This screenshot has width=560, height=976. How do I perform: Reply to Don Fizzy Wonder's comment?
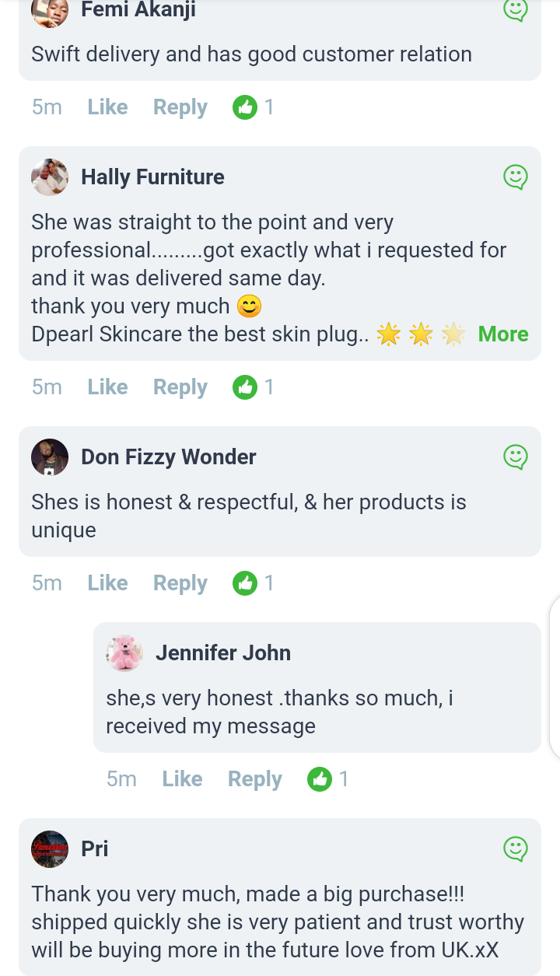click(x=180, y=583)
